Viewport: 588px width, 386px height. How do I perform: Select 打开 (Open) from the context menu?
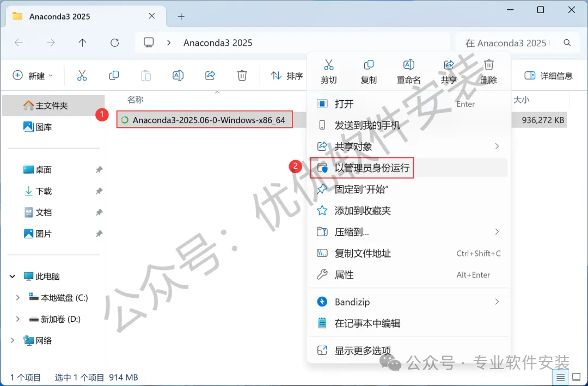click(409, 103)
